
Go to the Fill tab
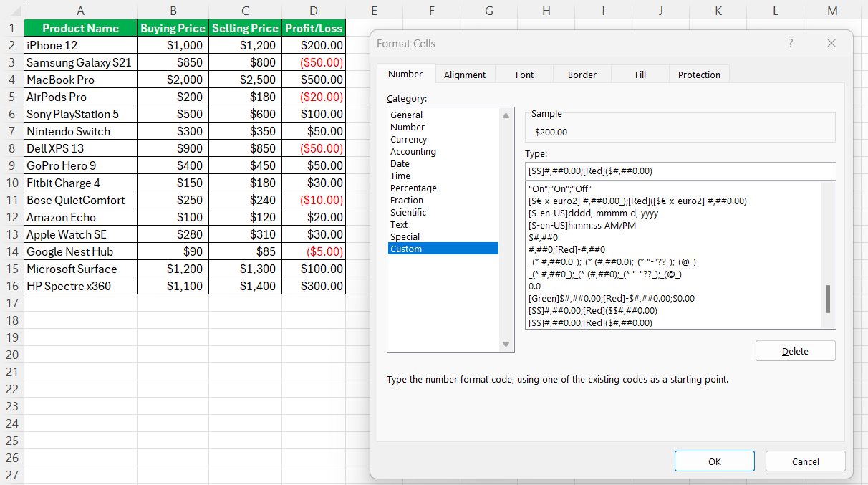640,75
